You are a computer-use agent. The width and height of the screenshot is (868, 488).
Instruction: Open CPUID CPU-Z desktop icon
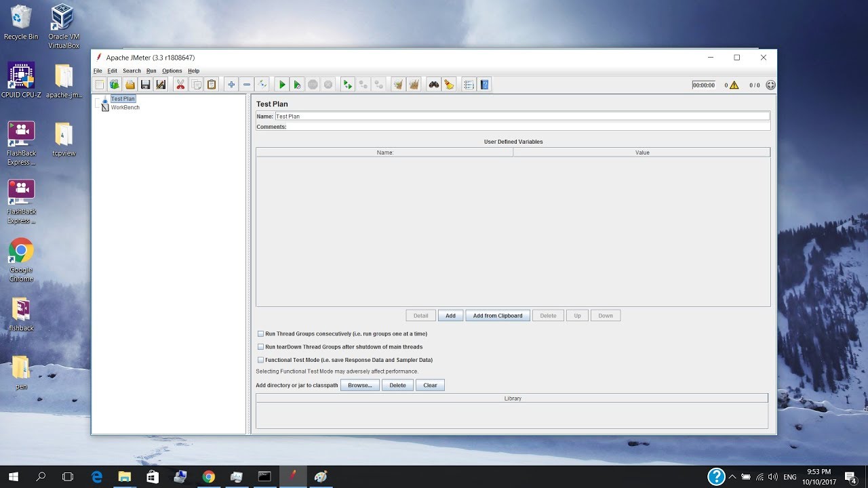21,81
